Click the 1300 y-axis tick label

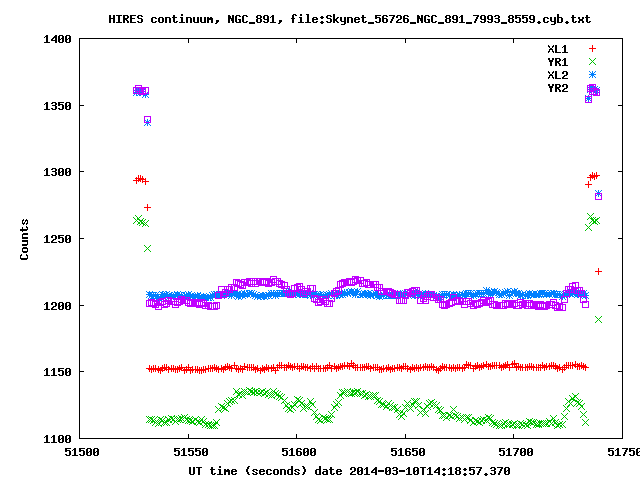[x=57, y=172]
